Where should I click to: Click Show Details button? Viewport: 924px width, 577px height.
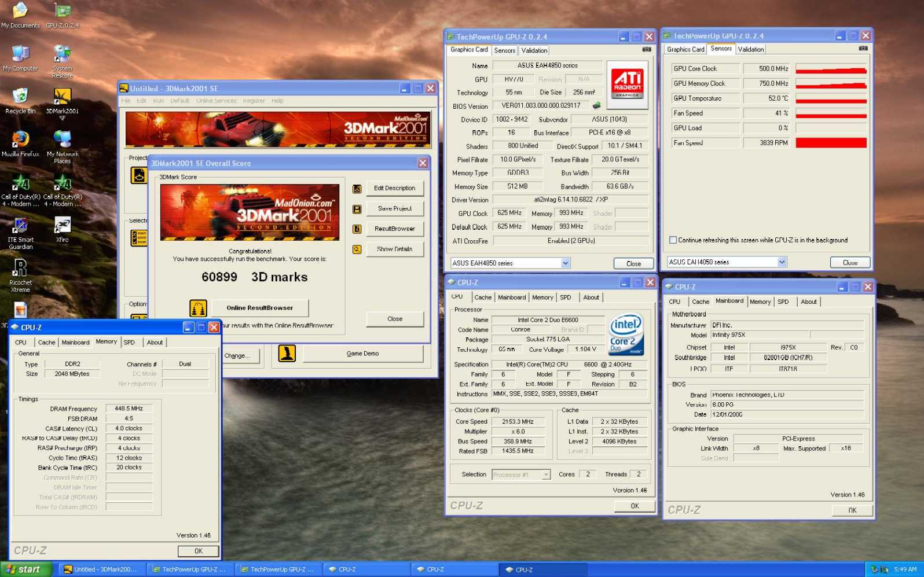(394, 249)
